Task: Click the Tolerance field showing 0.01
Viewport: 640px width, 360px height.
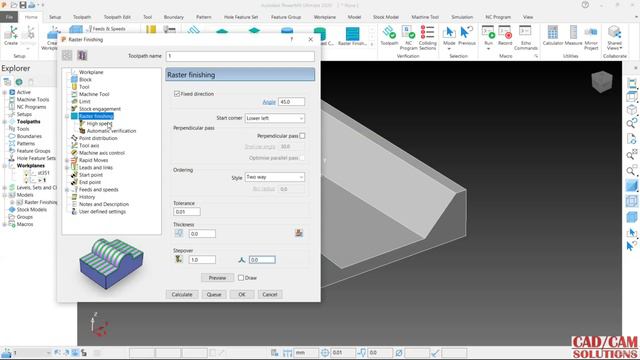Action: (x=187, y=212)
